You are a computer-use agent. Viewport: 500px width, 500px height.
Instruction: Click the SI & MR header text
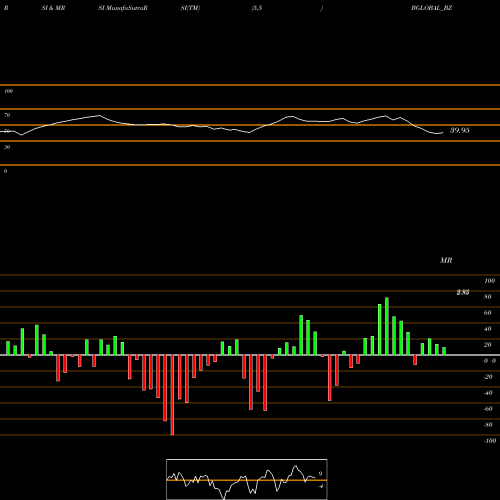[53, 8]
